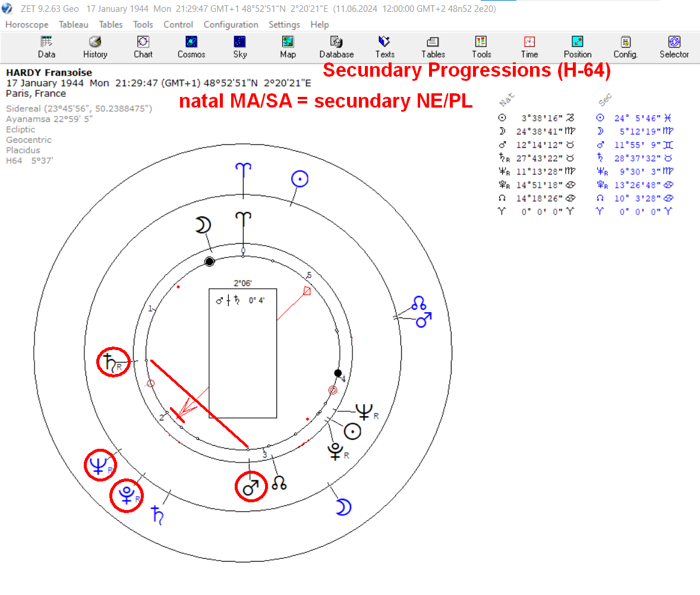Click the Ayanamsa 22°59' 5" line
The height and width of the screenshot is (595, 700).
click(49, 119)
